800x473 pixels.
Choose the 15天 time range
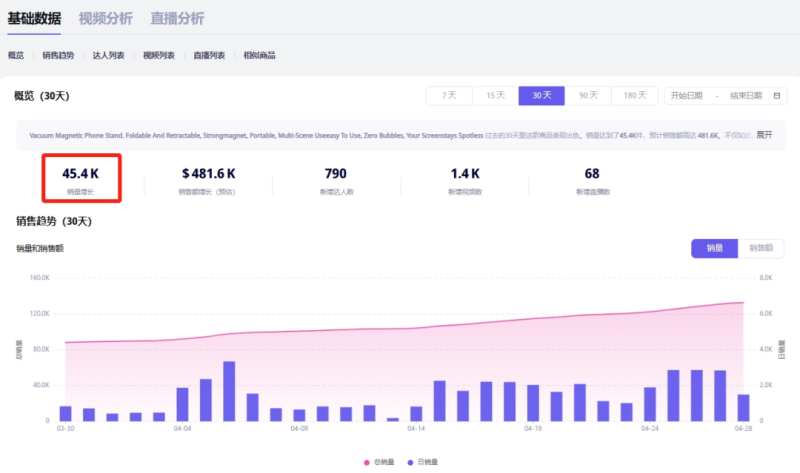pos(495,96)
